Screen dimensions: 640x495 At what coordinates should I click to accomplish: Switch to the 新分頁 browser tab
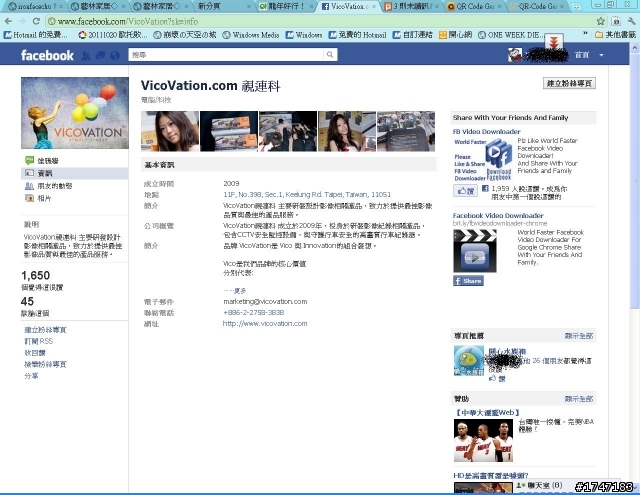click(223, 6)
